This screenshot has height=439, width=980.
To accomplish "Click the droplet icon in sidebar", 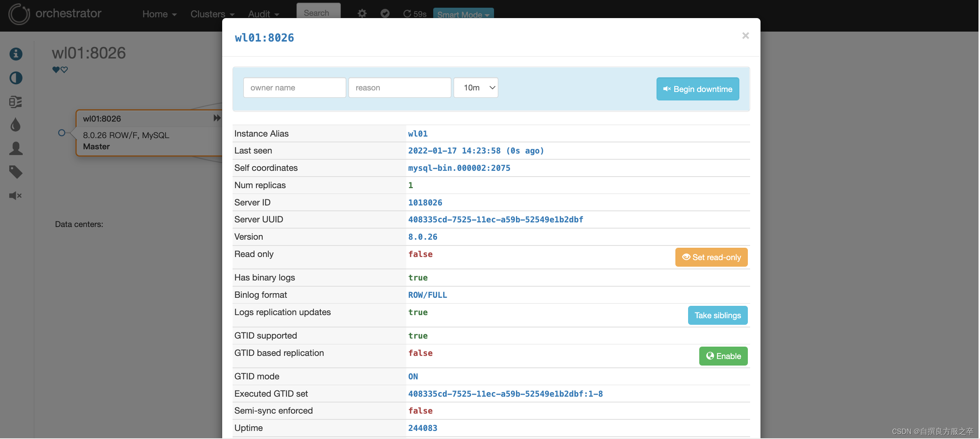I will pos(15,125).
